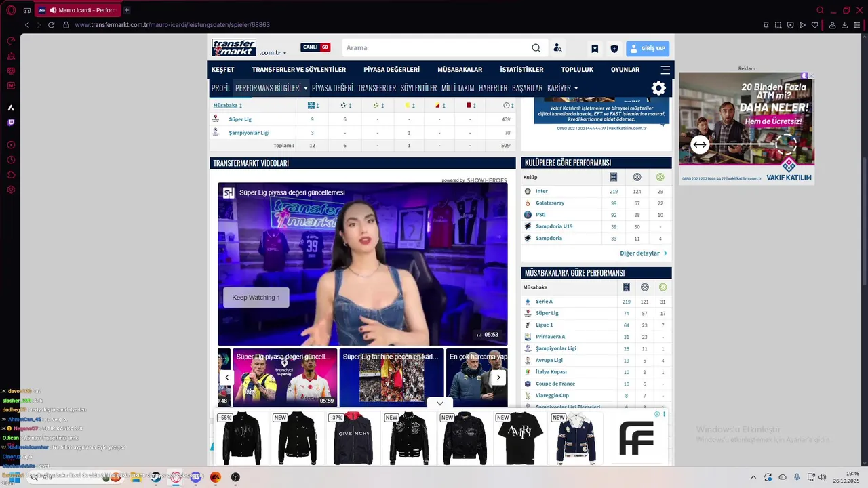Viewport: 868px width, 488px height.
Task: Open the Aria AI sidebar icon
Action: pyautogui.click(x=11, y=108)
